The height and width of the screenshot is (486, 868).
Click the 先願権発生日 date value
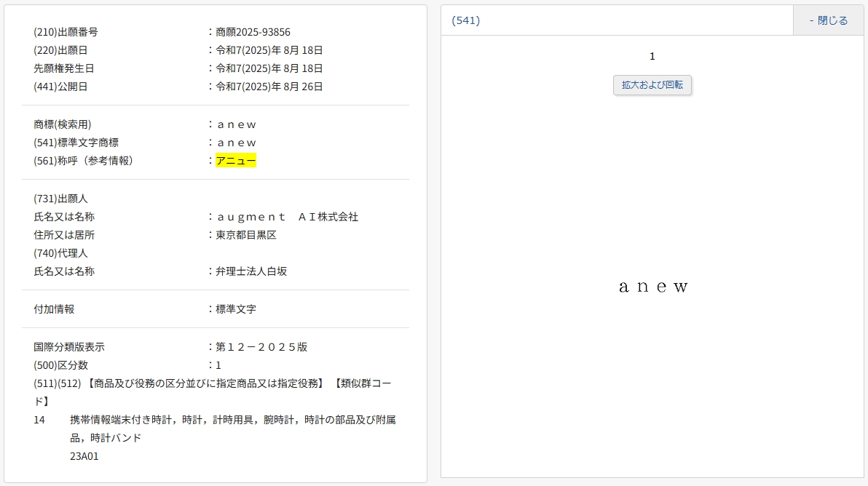pos(269,68)
